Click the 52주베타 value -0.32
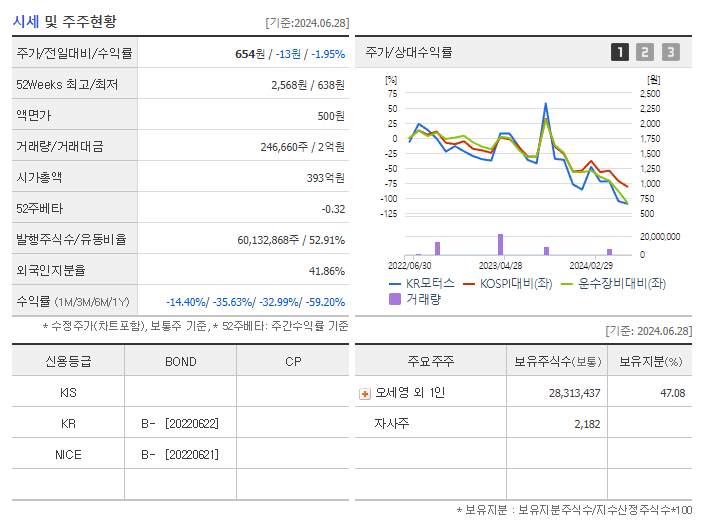The image size is (702, 525). [333, 209]
